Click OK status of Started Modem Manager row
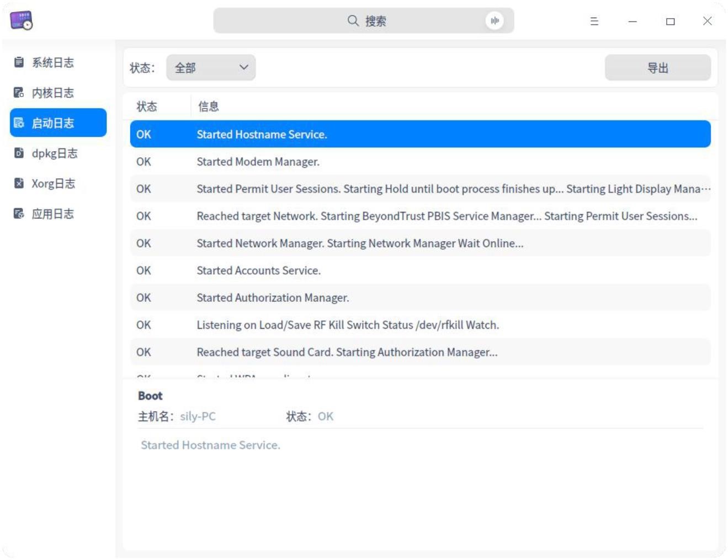Image resolution: width=728 pixels, height=560 pixels. [x=144, y=162]
